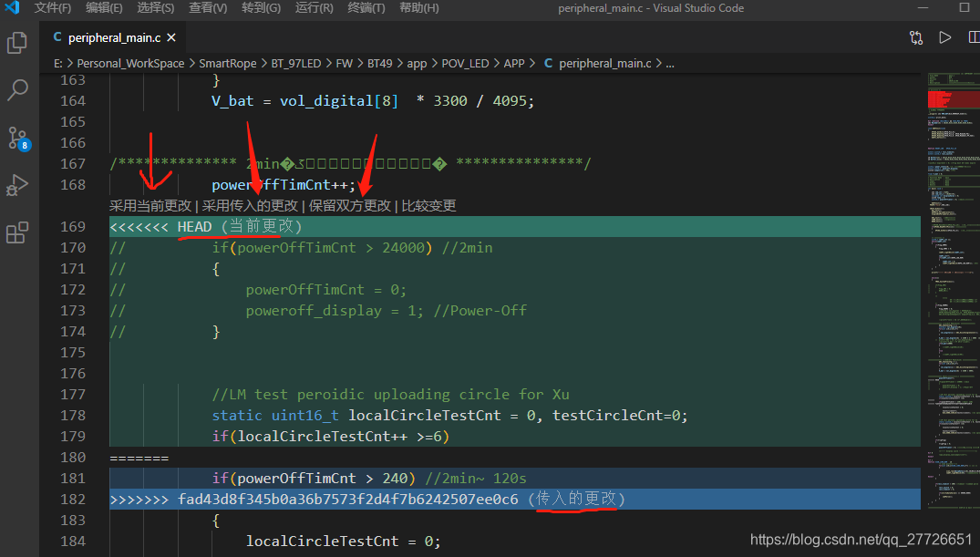Select the peripheral_main.c editor tab

(x=114, y=37)
